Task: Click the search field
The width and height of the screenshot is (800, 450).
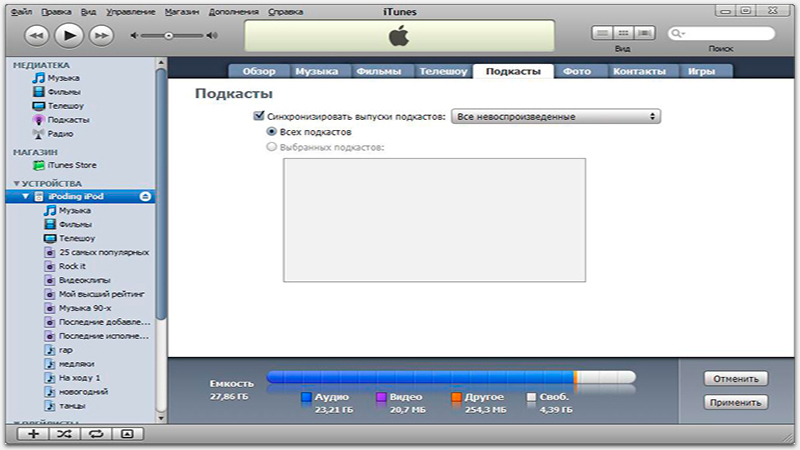Action: click(721, 34)
